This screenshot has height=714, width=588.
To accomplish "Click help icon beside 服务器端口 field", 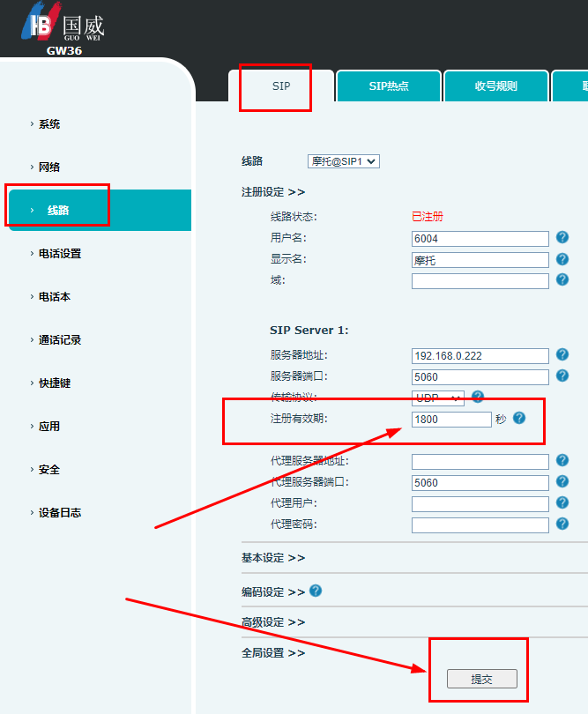I will [562, 376].
